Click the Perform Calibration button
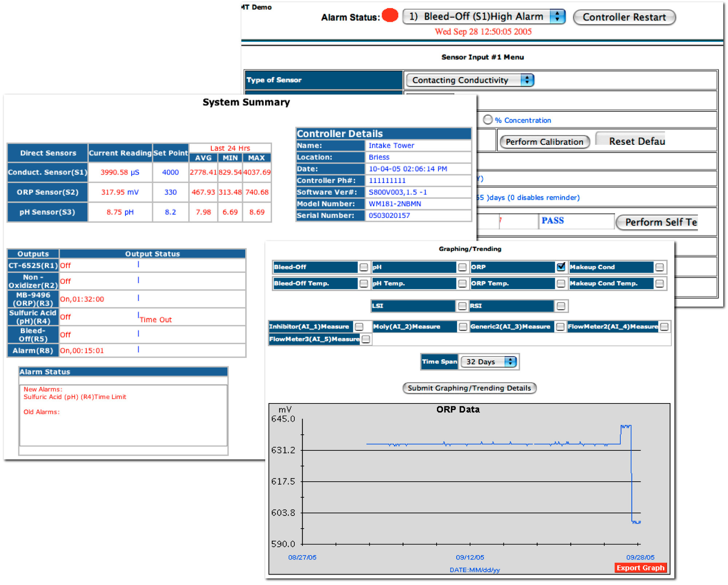This screenshot has width=728, height=585. pos(545,142)
